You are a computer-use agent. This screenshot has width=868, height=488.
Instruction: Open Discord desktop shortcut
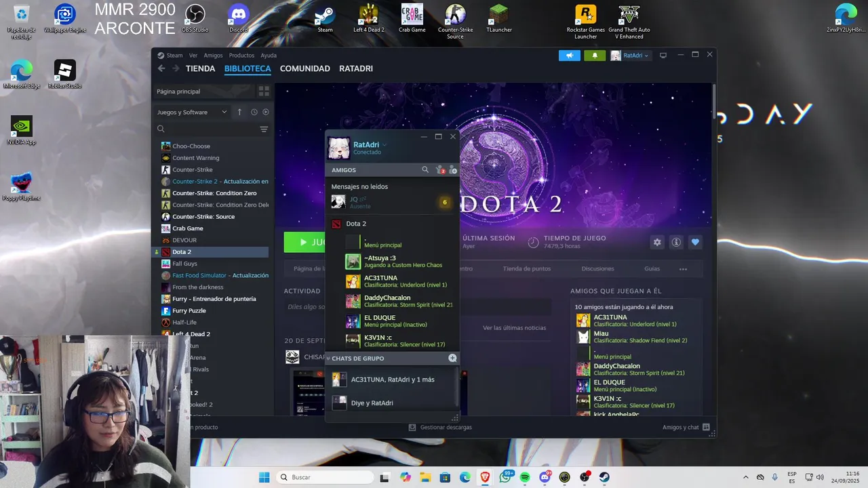pos(239,18)
